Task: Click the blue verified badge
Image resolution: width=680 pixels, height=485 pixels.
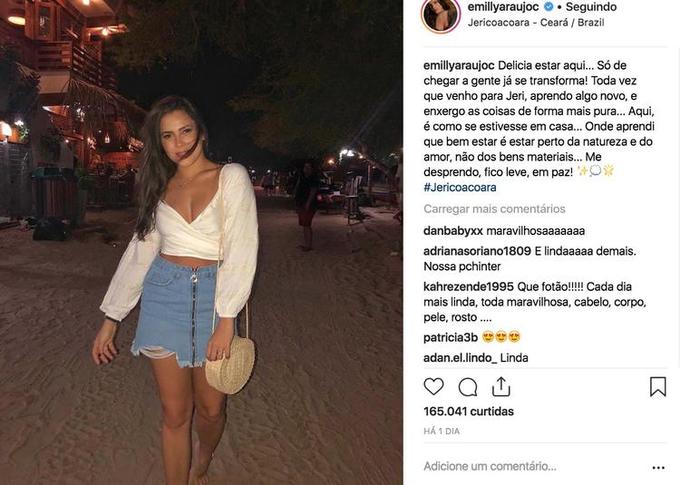Action: pyautogui.click(x=548, y=7)
